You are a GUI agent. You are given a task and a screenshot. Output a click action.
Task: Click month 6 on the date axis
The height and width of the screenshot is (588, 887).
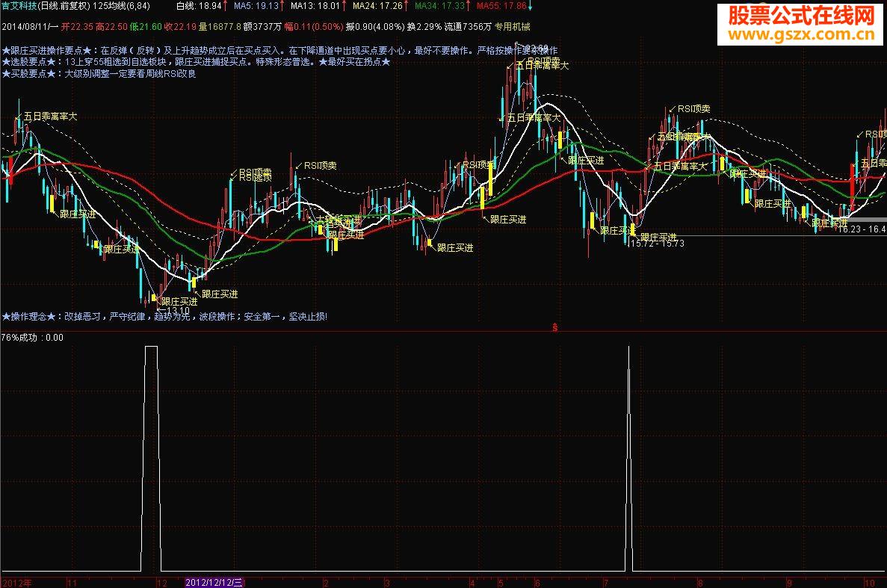click(537, 583)
